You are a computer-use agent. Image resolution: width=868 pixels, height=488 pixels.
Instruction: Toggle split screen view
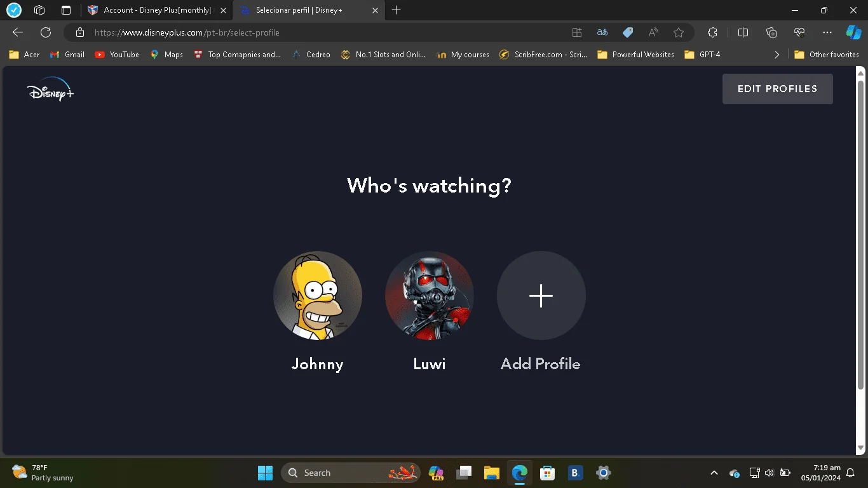pyautogui.click(x=743, y=32)
